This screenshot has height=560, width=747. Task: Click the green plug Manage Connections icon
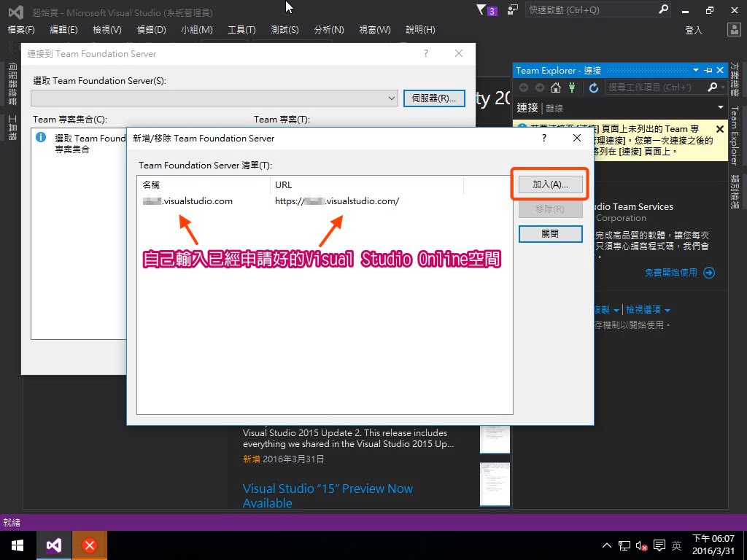[572, 87]
